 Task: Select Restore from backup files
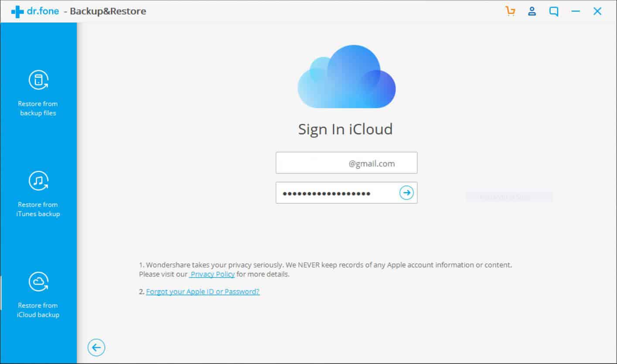(x=38, y=93)
